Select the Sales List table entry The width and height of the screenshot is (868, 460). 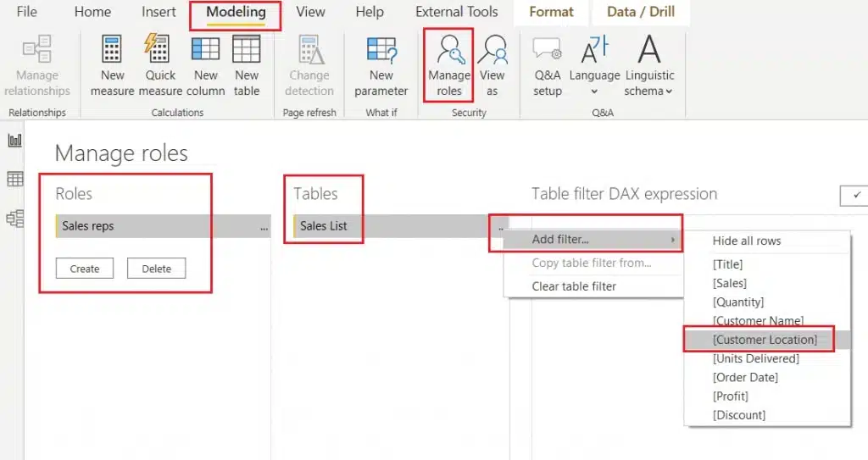click(x=324, y=226)
